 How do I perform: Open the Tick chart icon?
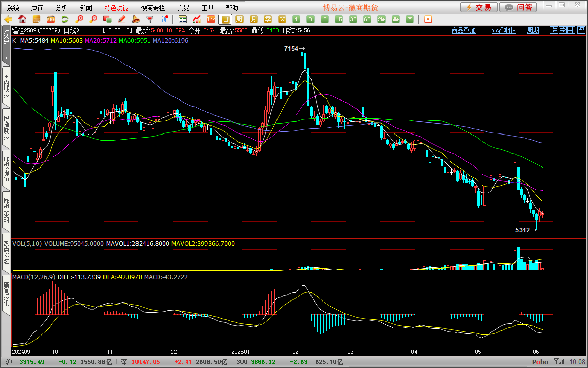tap(211, 19)
